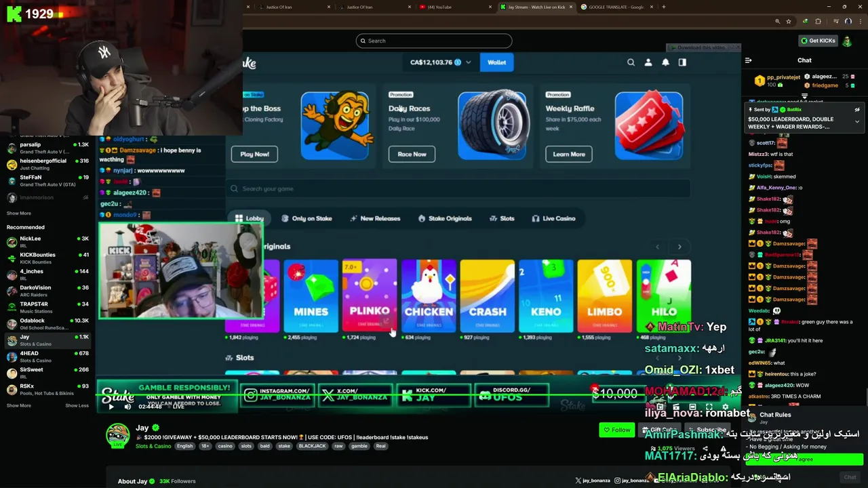Toggle play on the stream player
This screenshot has width=868, height=488.
[x=111, y=407]
